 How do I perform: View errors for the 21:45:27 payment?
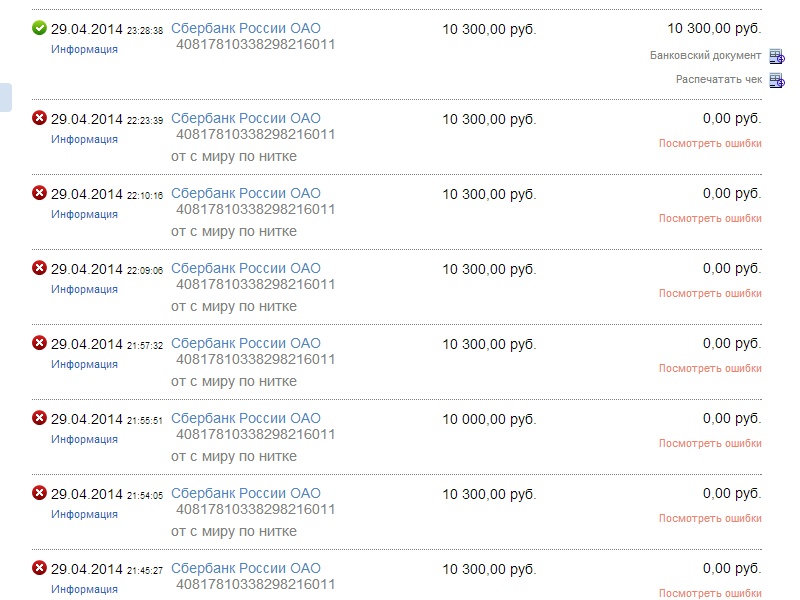(710, 593)
